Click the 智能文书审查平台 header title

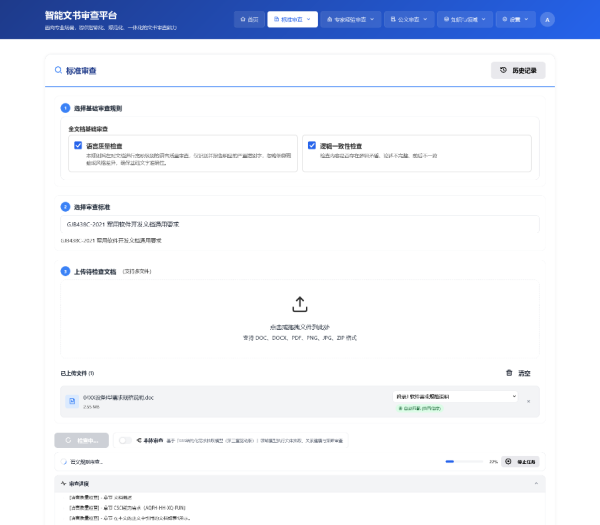81,15
